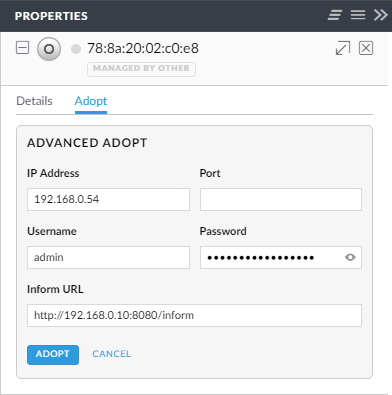392x395 pixels.
Task: Collapse the device section with minus box
Action: pyautogui.click(x=23, y=48)
